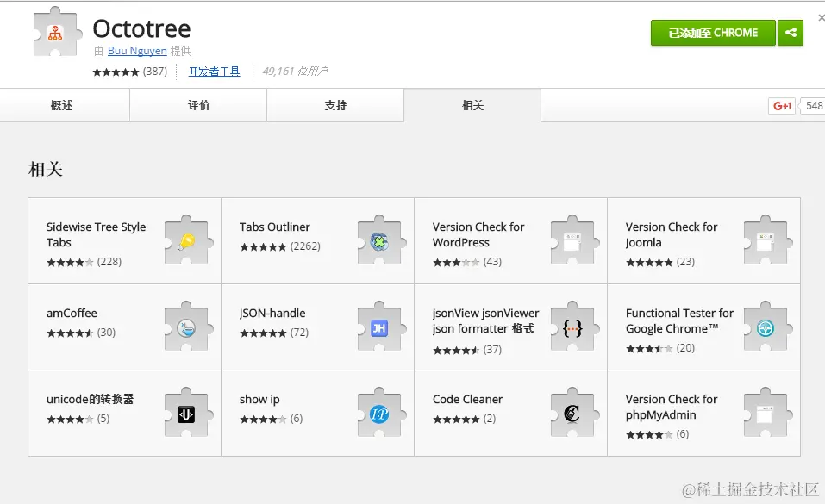The image size is (825, 504).
Task: Open Version Check for WordPress icon
Action: pyautogui.click(x=574, y=241)
